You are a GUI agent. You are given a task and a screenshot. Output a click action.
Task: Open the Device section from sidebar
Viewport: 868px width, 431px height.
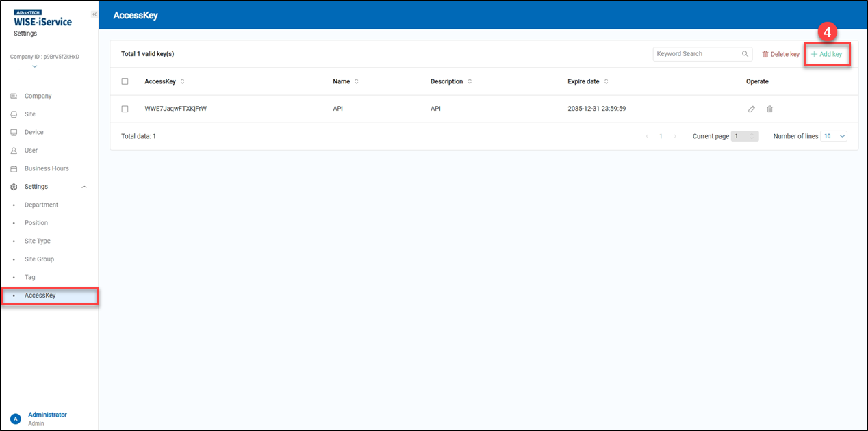click(x=13, y=132)
